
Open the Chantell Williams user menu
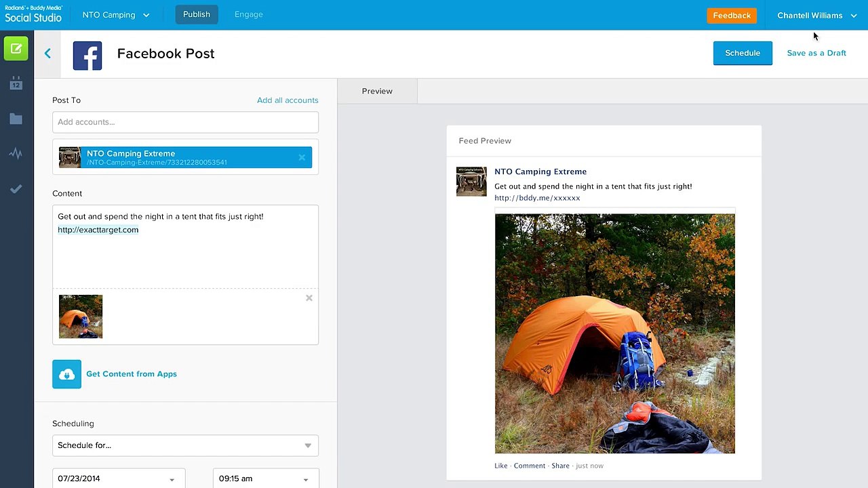click(816, 16)
